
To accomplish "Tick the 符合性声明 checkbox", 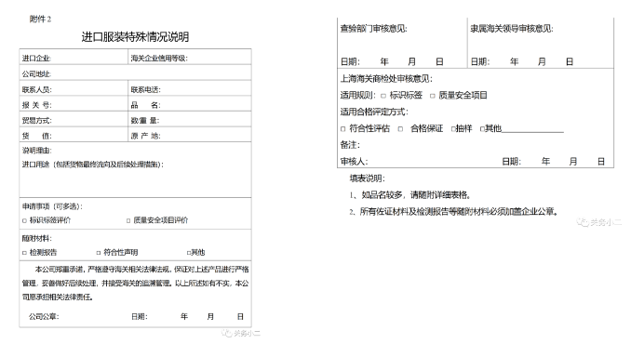I will click(98, 253).
